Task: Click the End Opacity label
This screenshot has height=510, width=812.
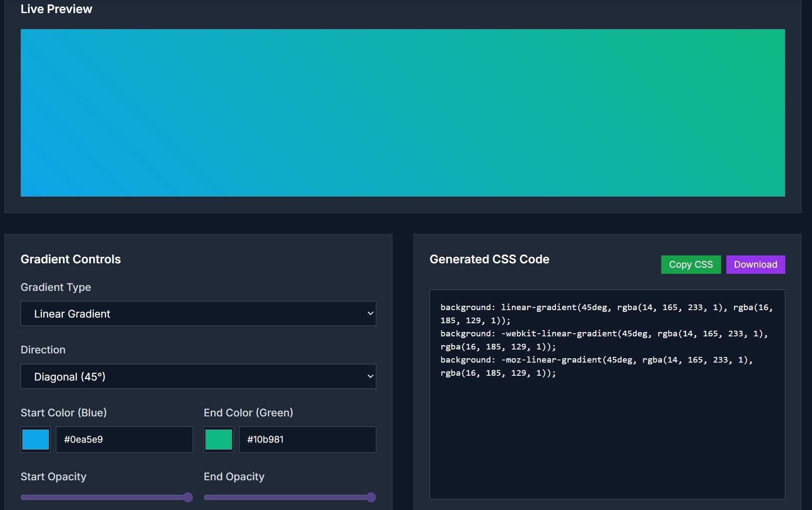Action: click(x=234, y=477)
